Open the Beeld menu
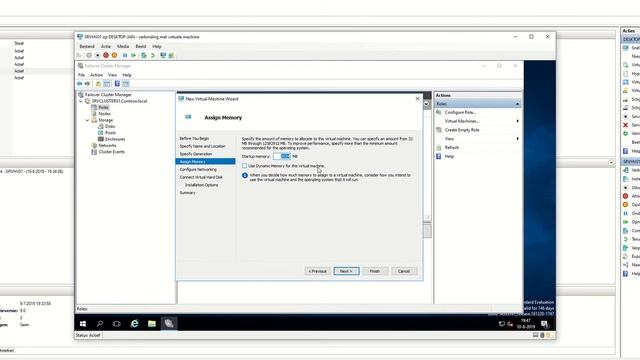640x360 pixels. (141, 47)
